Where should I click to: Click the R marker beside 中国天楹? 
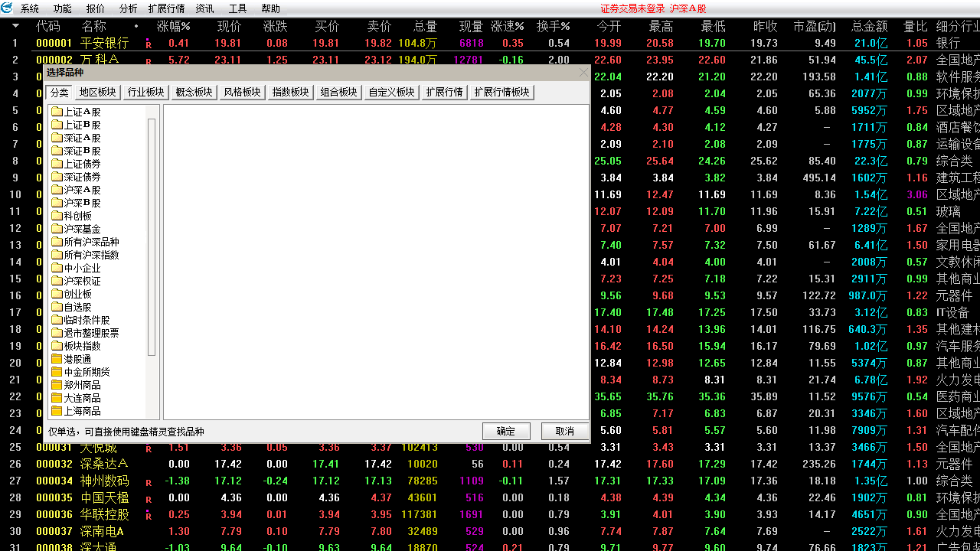149,499
